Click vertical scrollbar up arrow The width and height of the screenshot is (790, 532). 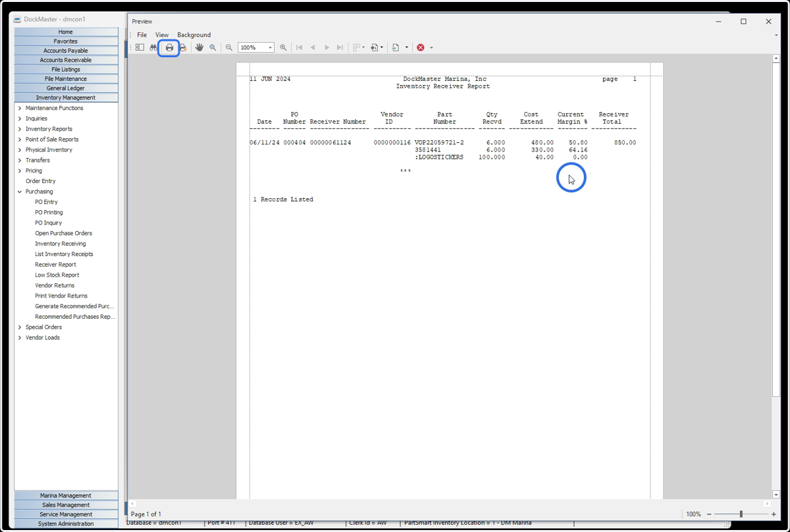point(776,59)
